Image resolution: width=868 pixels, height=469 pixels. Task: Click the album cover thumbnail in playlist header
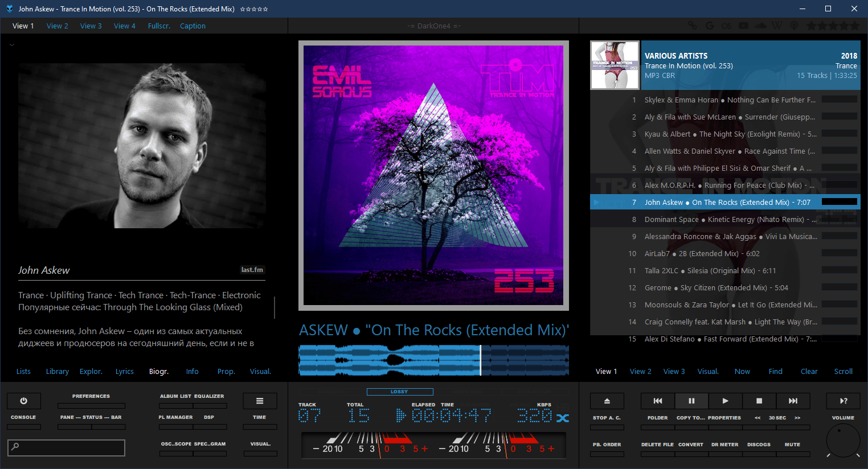615,65
